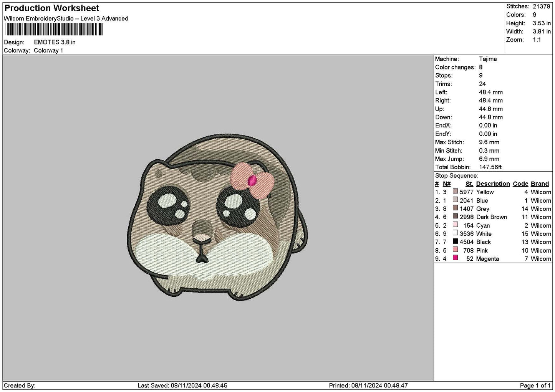This screenshot has width=555, height=392.
Task: Click the stitch count '708' for Pink
Action: (468, 250)
